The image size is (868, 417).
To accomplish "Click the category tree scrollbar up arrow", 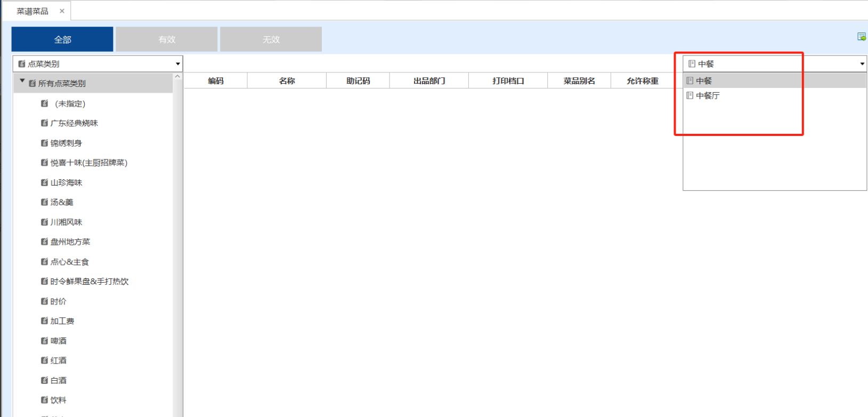I will 177,77.
